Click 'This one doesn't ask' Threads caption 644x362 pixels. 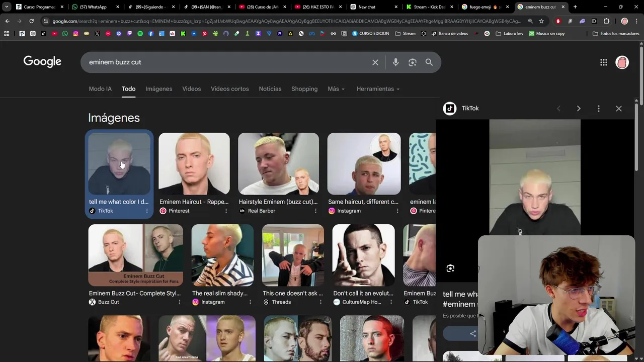pyautogui.click(x=293, y=293)
